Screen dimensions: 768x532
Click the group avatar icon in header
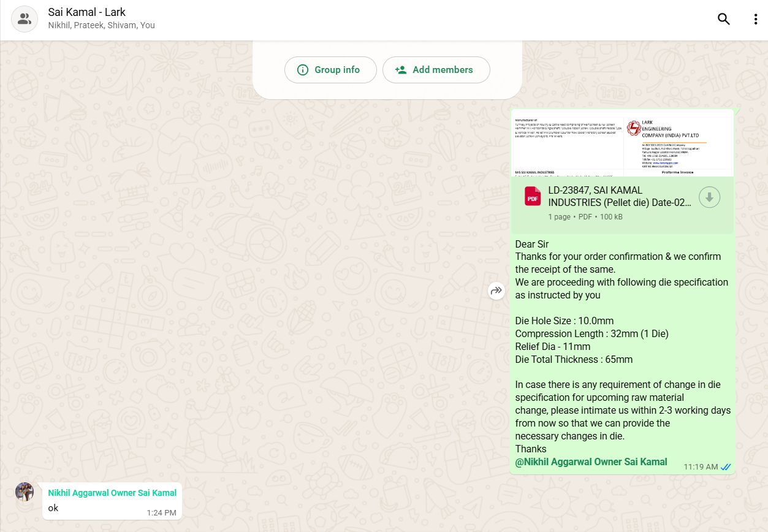[x=25, y=19]
